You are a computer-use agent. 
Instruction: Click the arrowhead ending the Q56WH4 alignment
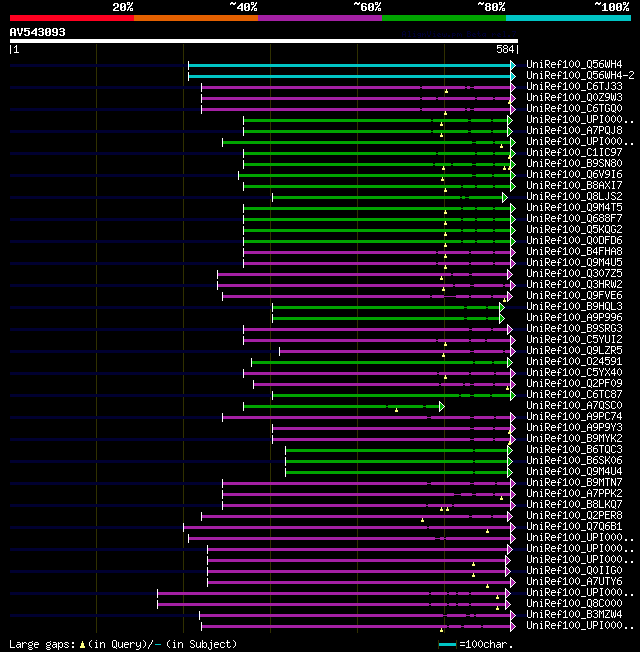point(513,65)
